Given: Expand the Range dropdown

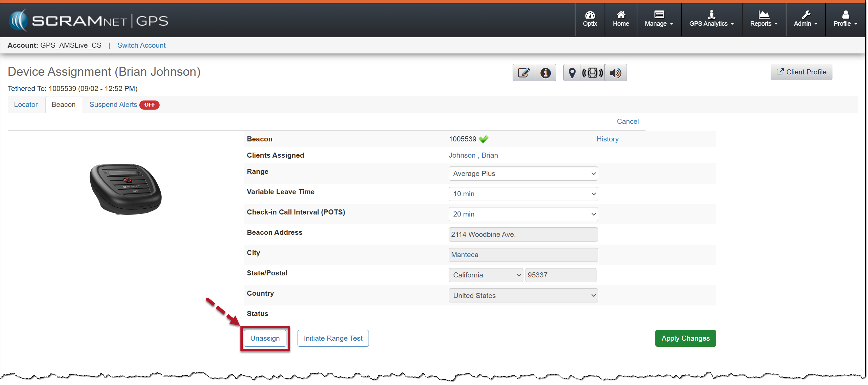Looking at the screenshot, I should point(523,174).
